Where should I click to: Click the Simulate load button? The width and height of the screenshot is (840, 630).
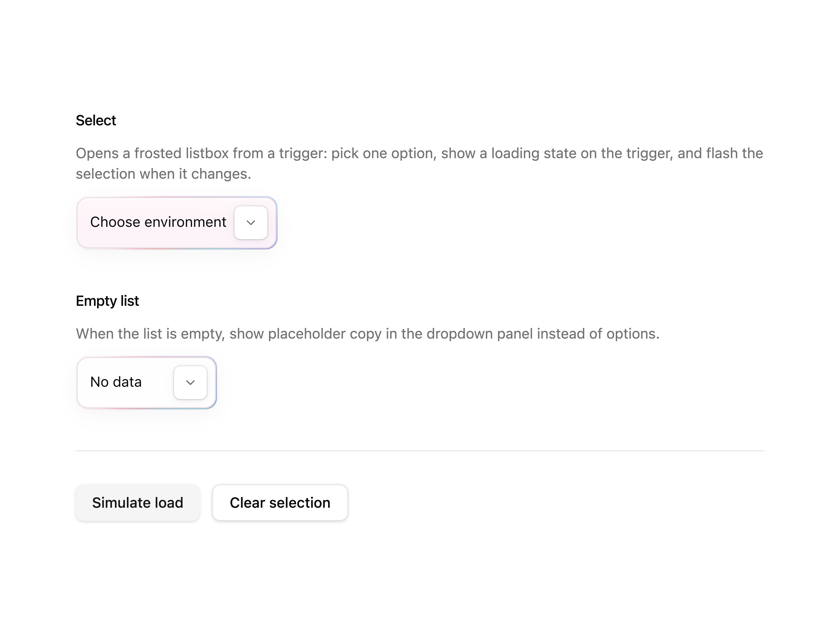pyautogui.click(x=137, y=502)
